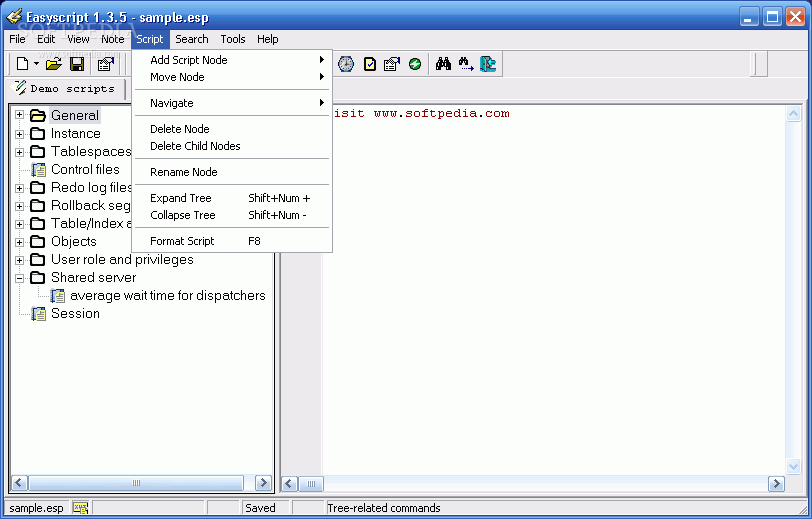Click the Easyscript app icon in title bar
The width and height of the screenshot is (812, 519).
coord(14,17)
